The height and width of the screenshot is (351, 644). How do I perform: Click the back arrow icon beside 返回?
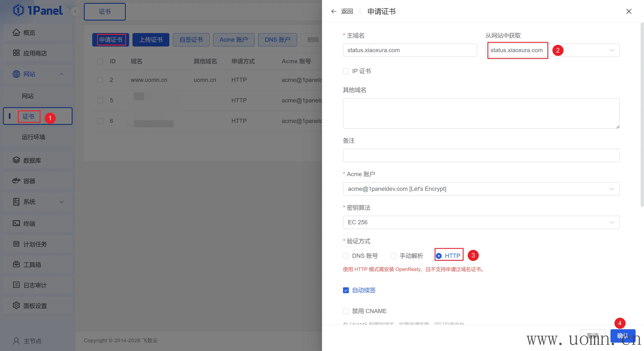click(334, 11)
